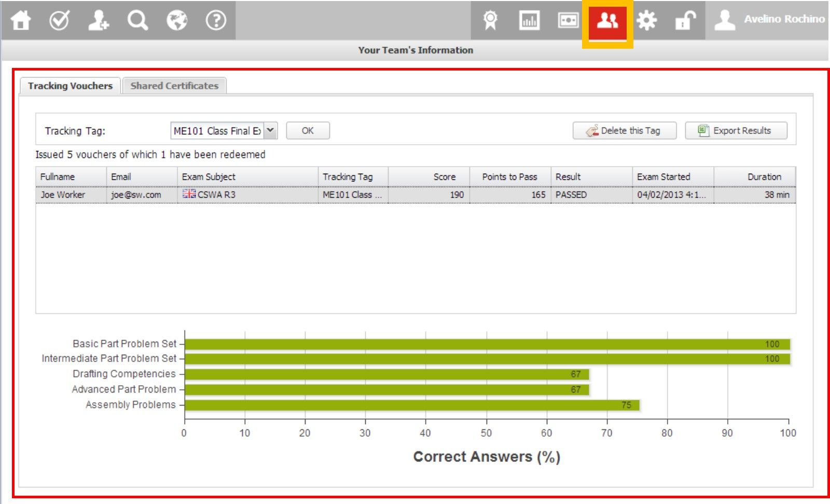Image resolution: width=830 pixels, height=504 pixels.
Task: Click the highlighted team information icon
Action: point(607,21)
